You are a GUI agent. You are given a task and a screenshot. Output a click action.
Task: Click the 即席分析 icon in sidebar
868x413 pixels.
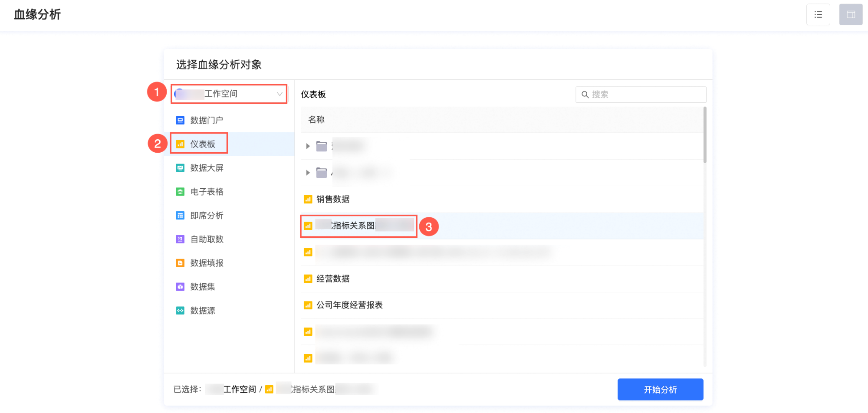[x=180, y=216]
